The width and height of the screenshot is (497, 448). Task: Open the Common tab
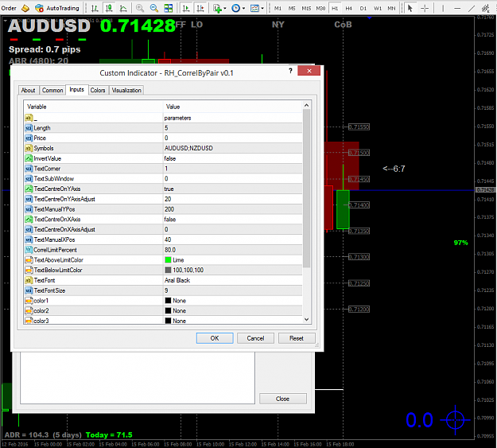(x=52, y=91)
